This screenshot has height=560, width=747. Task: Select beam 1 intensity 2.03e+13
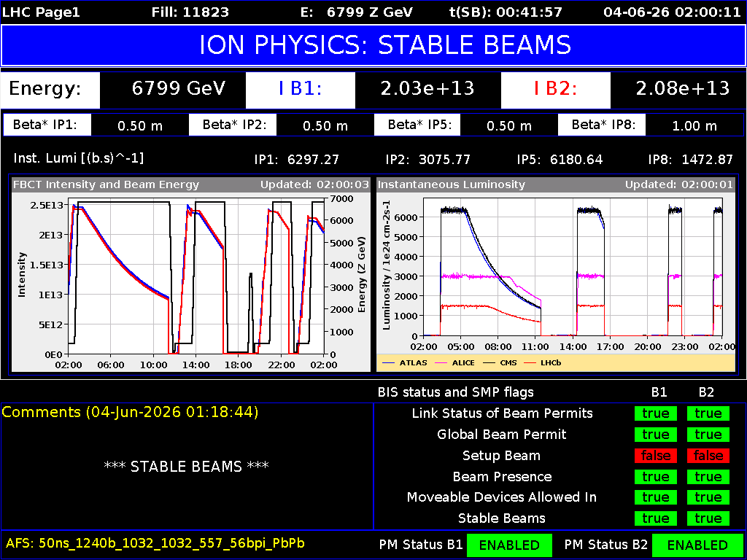coord(427,88)
